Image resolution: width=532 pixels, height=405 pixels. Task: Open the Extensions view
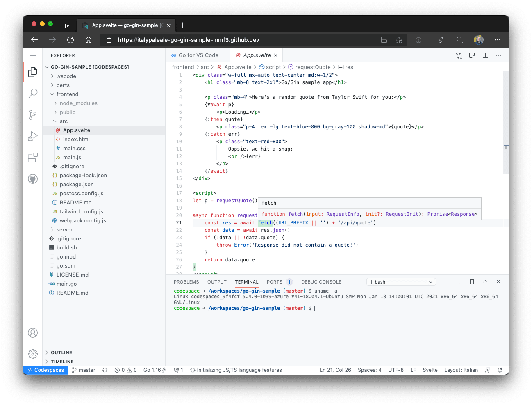pyautogui.click(x=33, y=158)
